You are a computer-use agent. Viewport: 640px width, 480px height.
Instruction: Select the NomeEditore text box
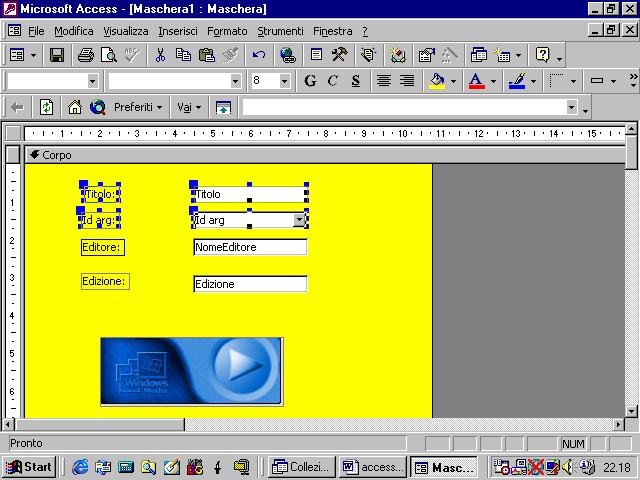pos(250,247)
